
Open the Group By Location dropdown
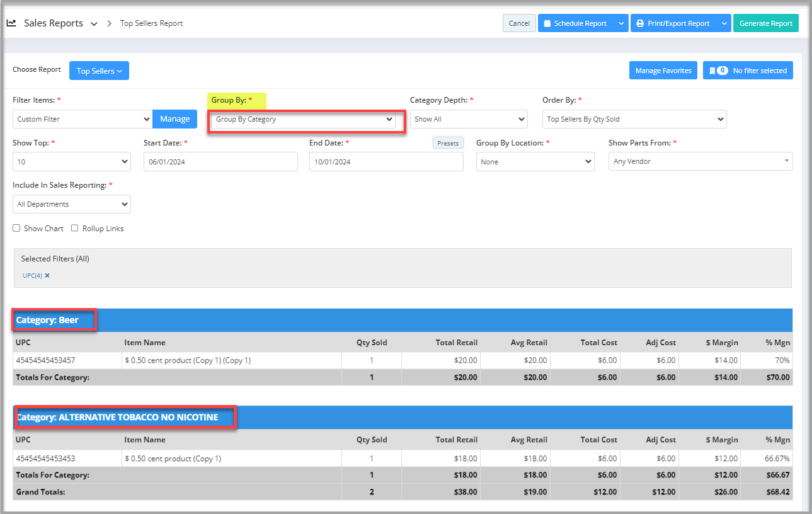[x=535, y=162]
